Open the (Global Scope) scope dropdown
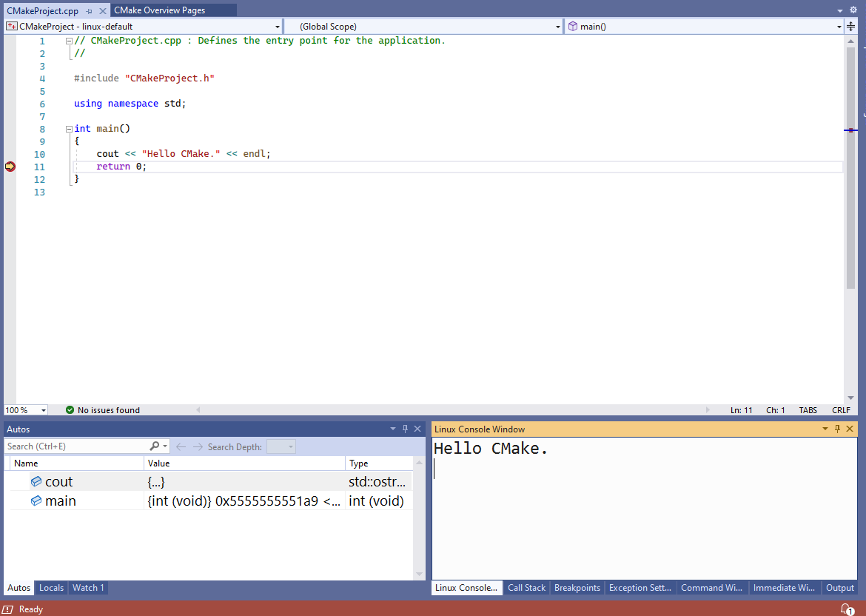This screenshot has width=866, height=616. pos(558,26)
